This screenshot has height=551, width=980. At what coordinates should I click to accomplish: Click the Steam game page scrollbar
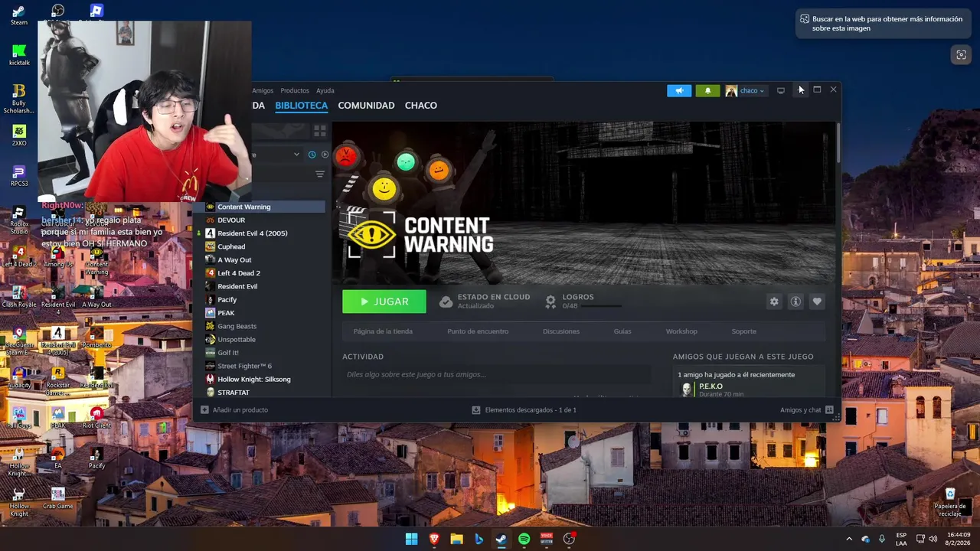(838, 142)
